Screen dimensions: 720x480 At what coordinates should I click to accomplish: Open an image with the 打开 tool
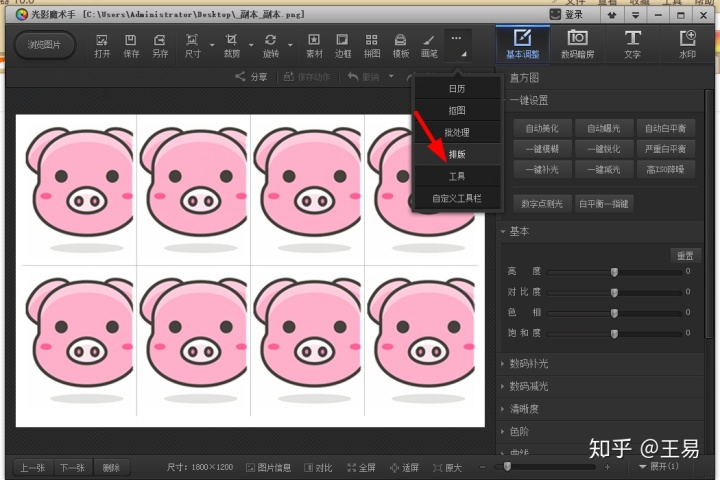(x=102, y=46)
